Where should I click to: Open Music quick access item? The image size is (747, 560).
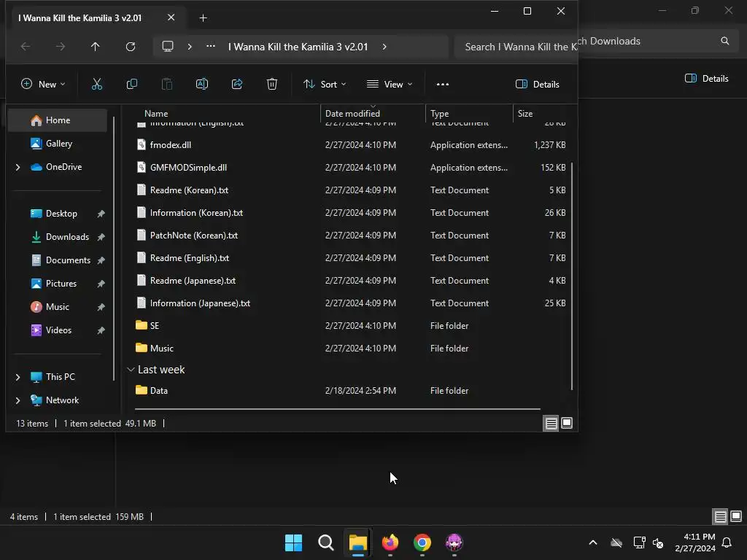point(57,307)
